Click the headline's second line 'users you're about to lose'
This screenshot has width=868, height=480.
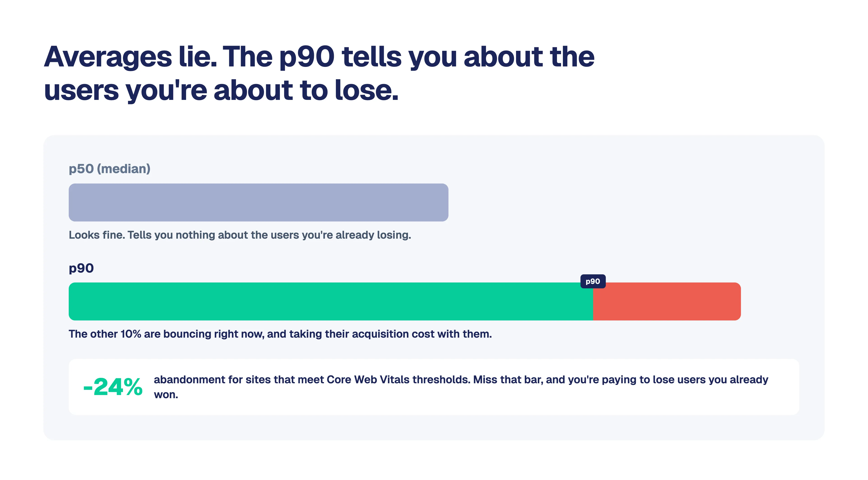tap(221, 90)
